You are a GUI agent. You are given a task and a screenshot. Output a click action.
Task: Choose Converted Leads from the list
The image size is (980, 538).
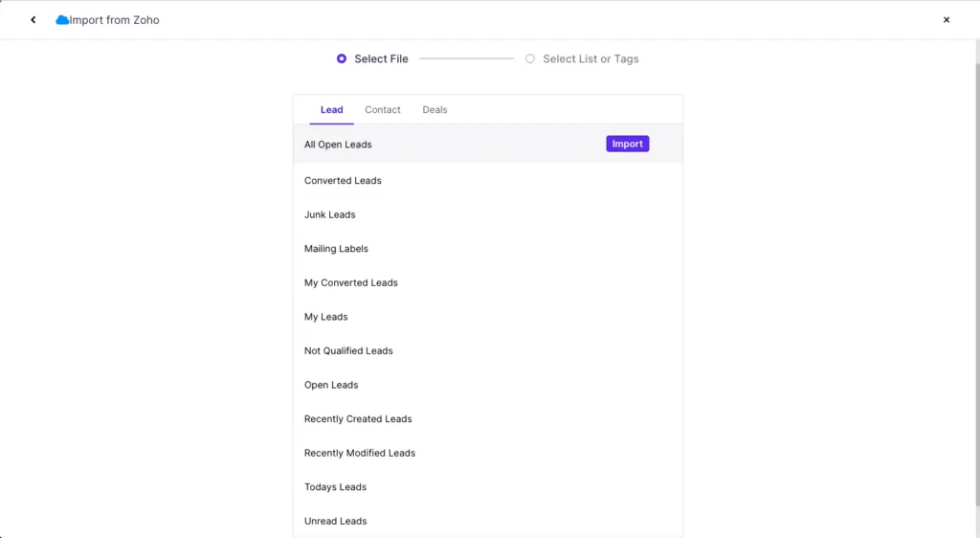coord(488,181)
